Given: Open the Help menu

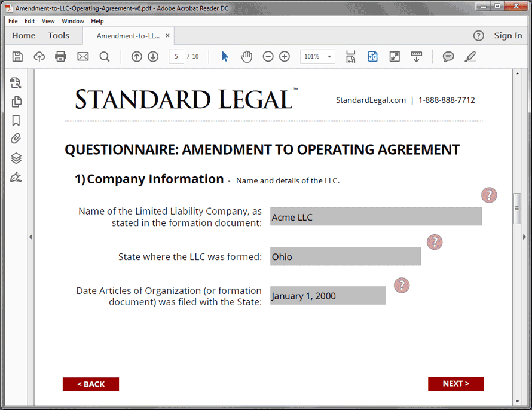Looking at the screenshot, I should [97, 21].
